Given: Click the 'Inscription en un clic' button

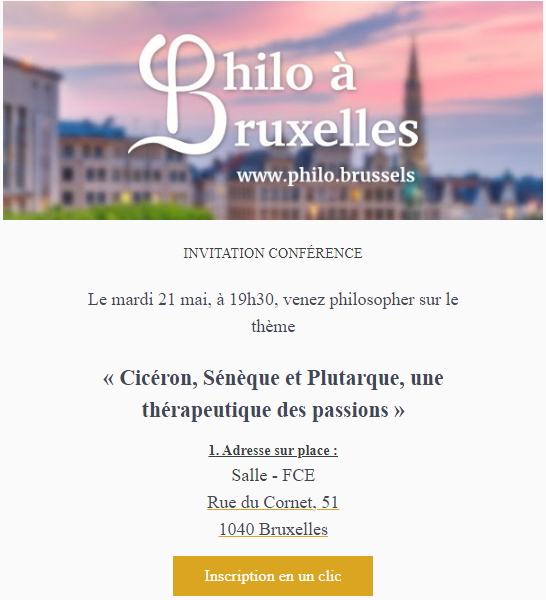Looking at the screenshot, I should (273, 576).
